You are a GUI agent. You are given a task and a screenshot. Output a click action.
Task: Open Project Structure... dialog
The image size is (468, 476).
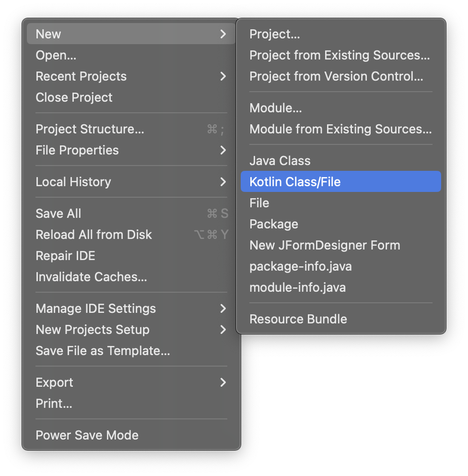[90, 129]
